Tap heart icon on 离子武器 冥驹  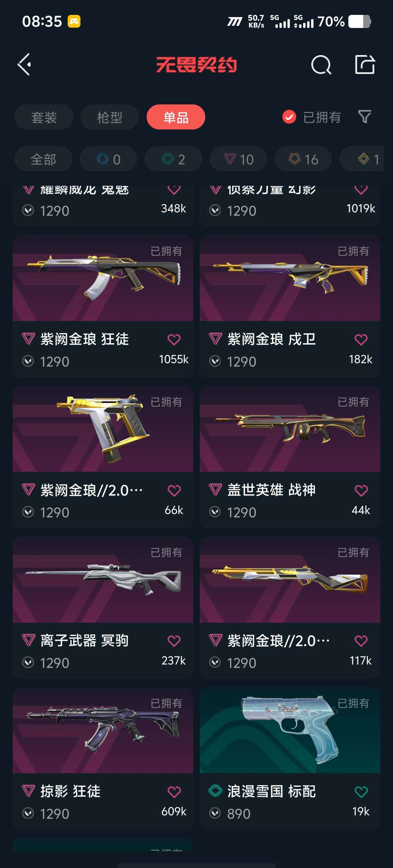[x=174, y=641]
